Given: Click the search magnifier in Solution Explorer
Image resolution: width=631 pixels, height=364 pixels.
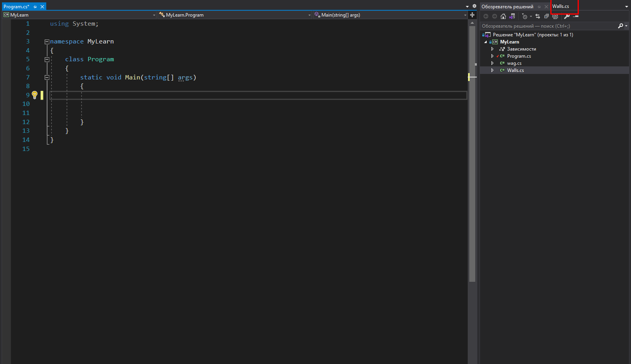Looking at the screenshot, I should point(620,26).
